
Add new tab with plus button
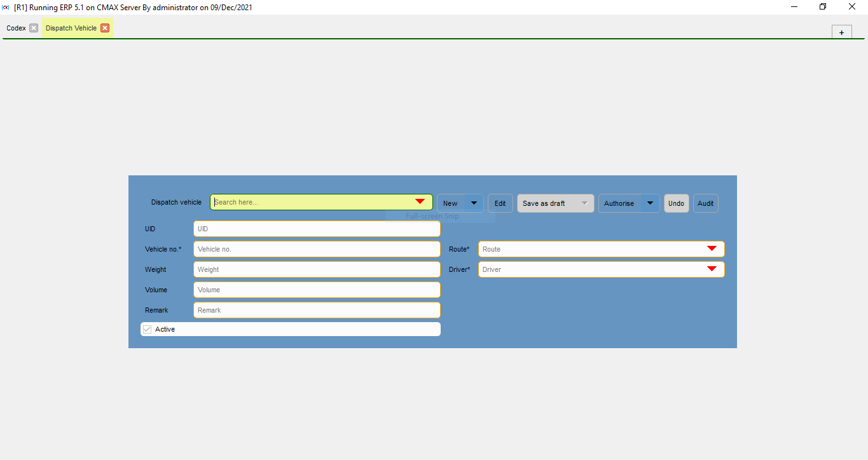(x=841, y=32)
